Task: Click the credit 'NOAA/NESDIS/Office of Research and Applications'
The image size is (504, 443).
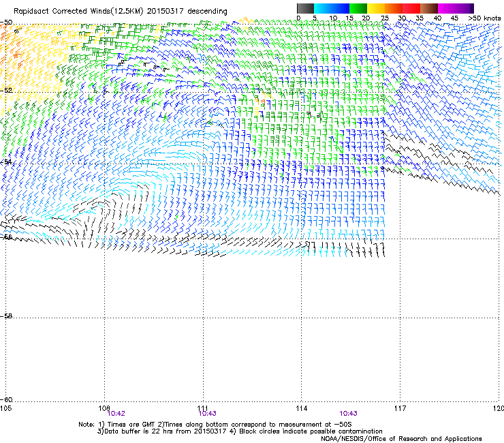Action: (x=401, y=438)
